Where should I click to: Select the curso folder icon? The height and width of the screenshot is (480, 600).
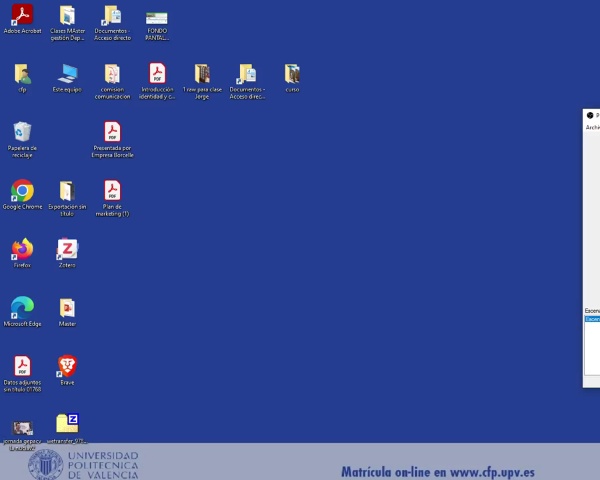(x=292, y=74)
